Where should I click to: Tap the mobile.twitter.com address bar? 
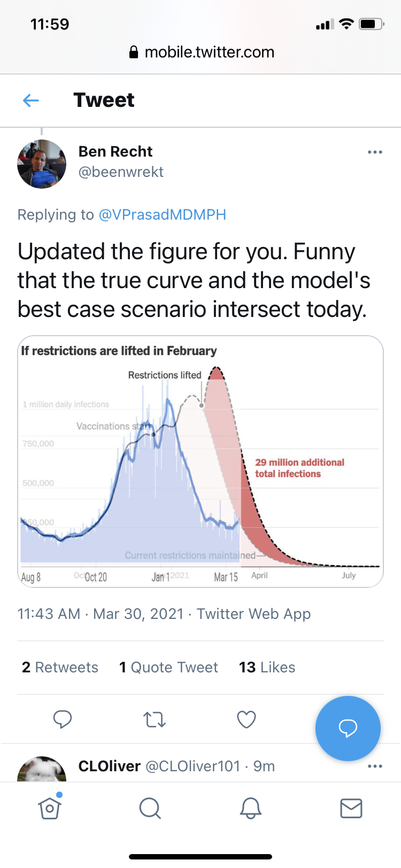(x=202, y=52)
